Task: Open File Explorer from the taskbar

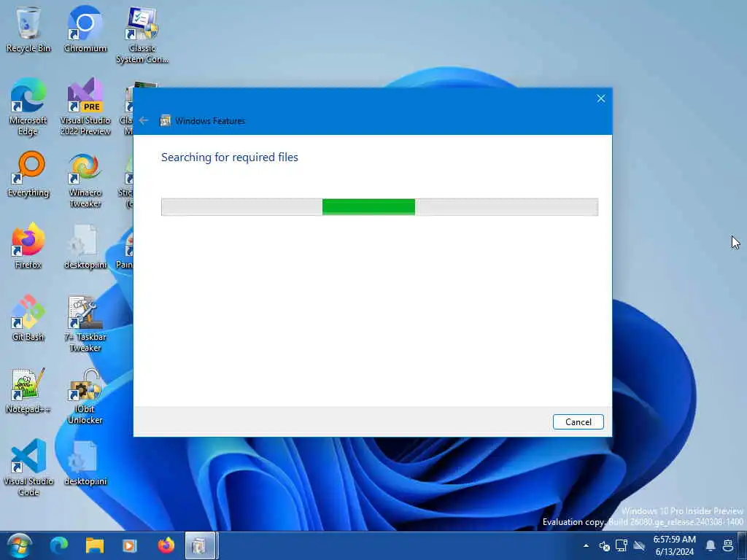Action: click(x=95, y=545)
